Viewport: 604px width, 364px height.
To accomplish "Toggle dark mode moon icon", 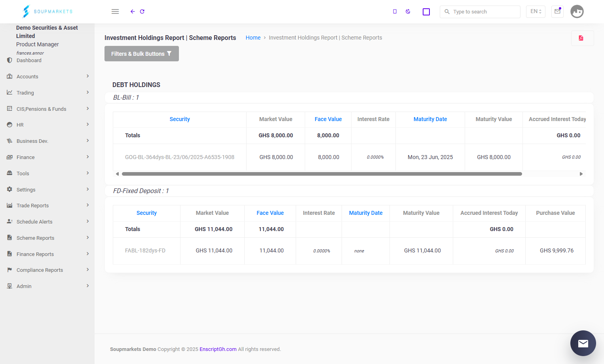I will coord(408,11).
